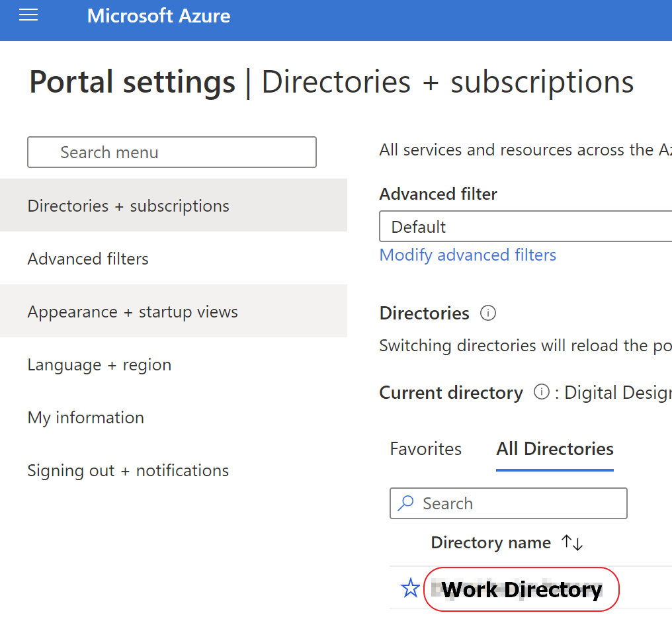The height and width of the screenshot is (625, 672).
Task: Click the directory search magnifier icon
Action: pos(405,503)
